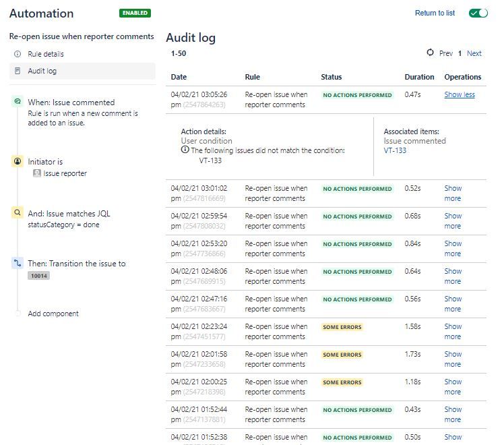Viewport: 504px width, 445px height.
Task: Go to Prev audit log page
Action: (446, 53)
